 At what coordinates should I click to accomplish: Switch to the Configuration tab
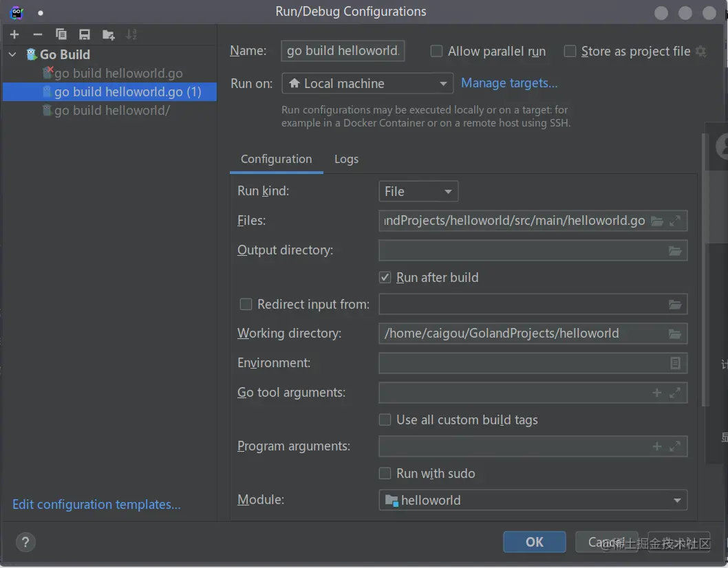[x=276, y=159]
